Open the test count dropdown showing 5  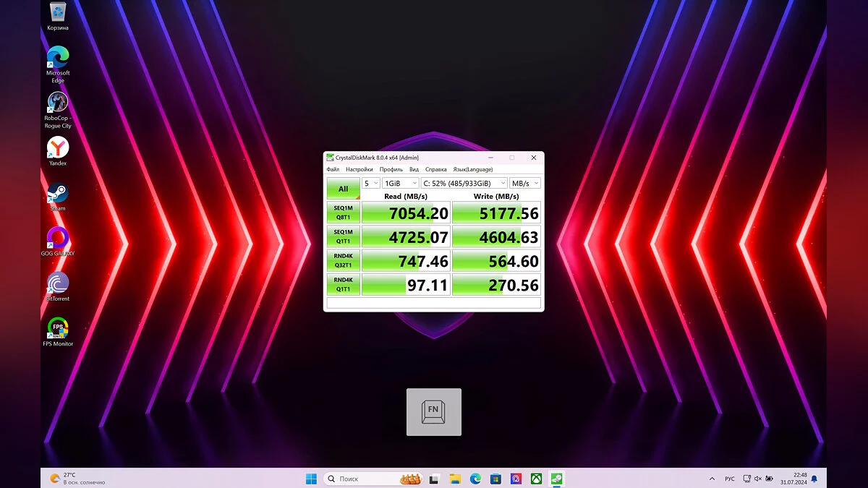(x=371, y=183)
